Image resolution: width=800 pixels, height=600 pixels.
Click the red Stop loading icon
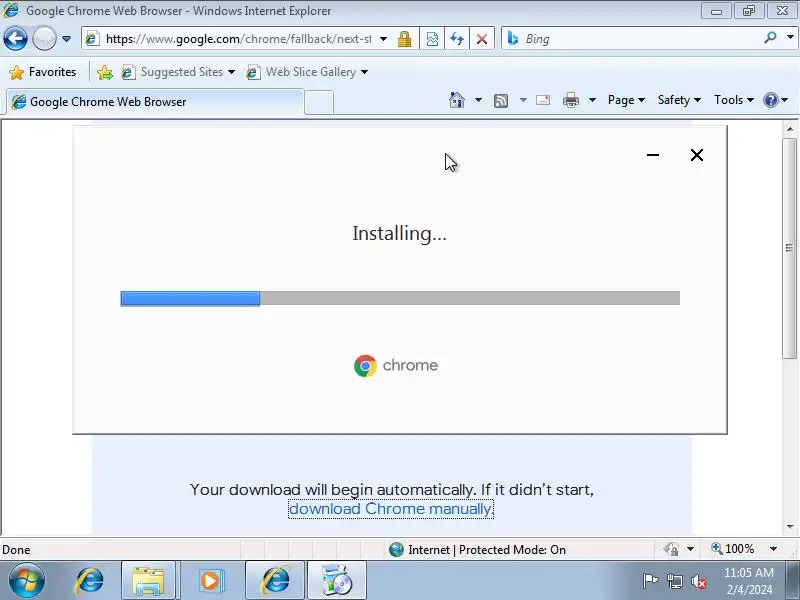pyautogui.click(x=481, y=39)
